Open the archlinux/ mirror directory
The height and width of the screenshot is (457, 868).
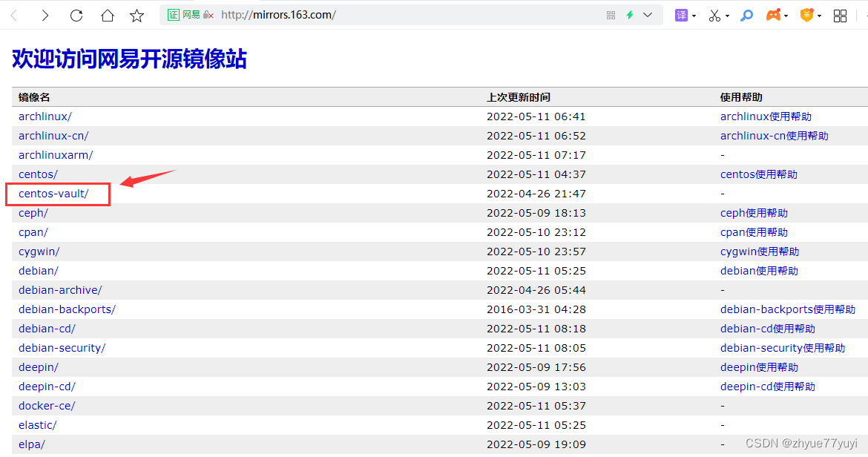point(45,116)
